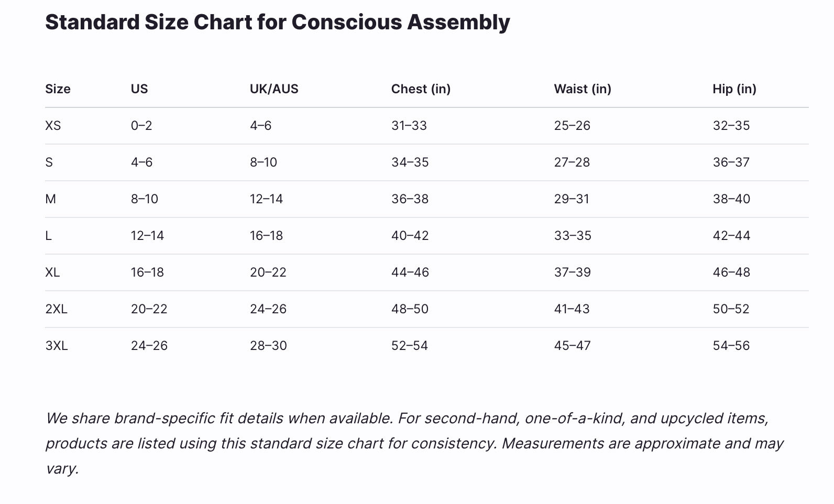Select chest measurement 44–46 for size XL

pos(410,272)
